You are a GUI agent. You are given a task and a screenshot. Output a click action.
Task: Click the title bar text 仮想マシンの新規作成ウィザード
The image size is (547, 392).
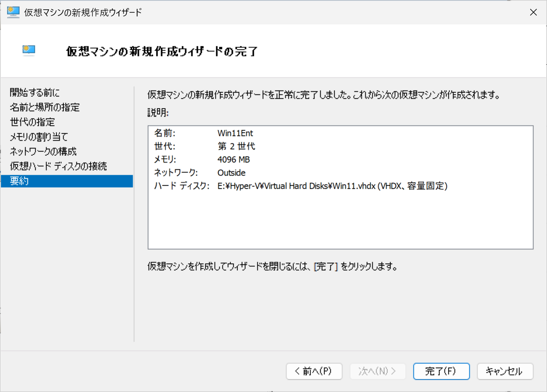(x=83, y=12)
